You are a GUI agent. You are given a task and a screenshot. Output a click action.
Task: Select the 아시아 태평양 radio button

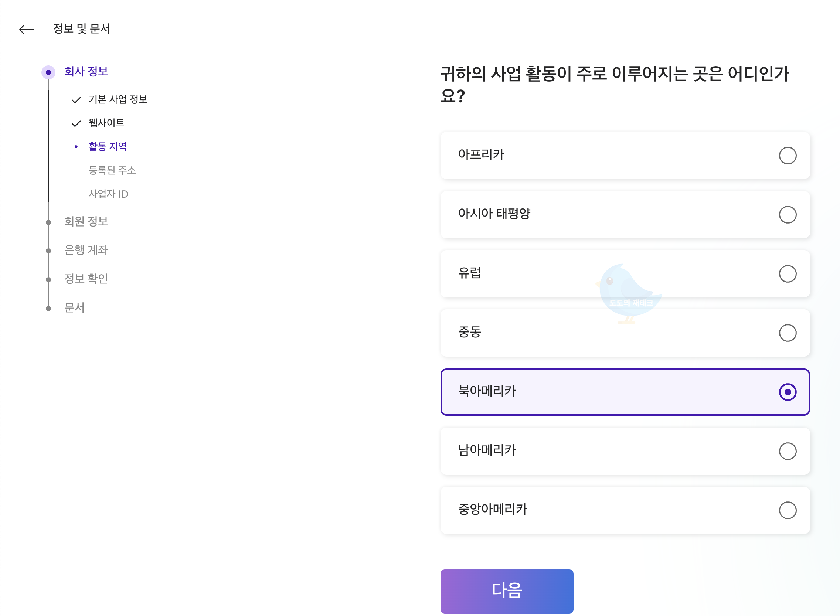788,214
